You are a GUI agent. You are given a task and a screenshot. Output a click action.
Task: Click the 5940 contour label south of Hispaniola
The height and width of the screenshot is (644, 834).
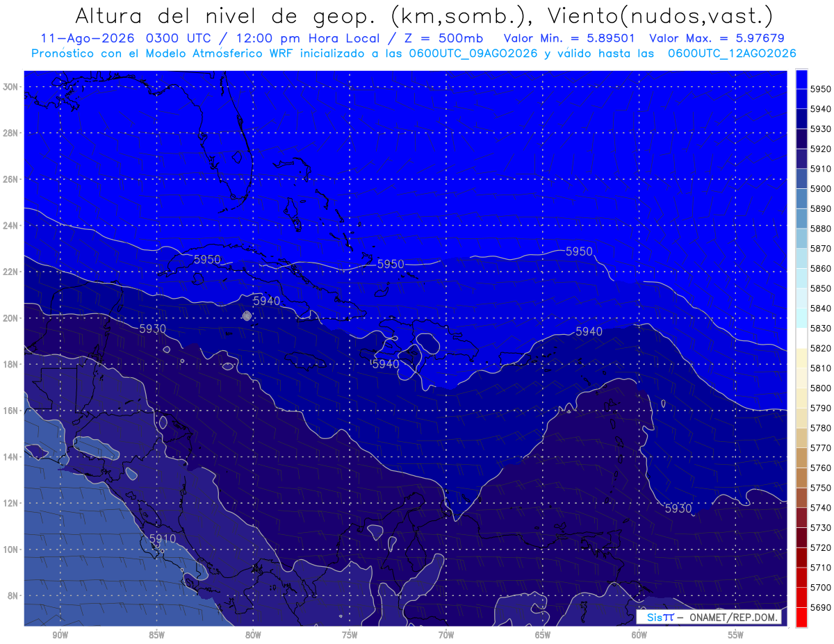point(386,364)
